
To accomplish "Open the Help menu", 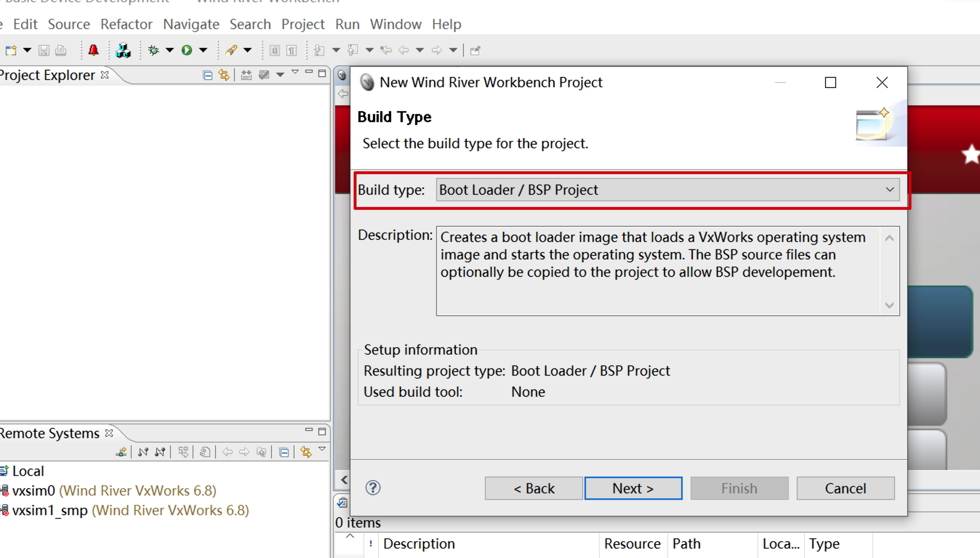I will point(447,24).
